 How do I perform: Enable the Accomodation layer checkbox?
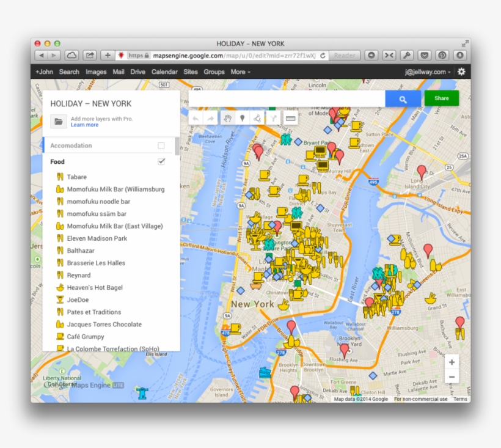(x=161, y=145)
